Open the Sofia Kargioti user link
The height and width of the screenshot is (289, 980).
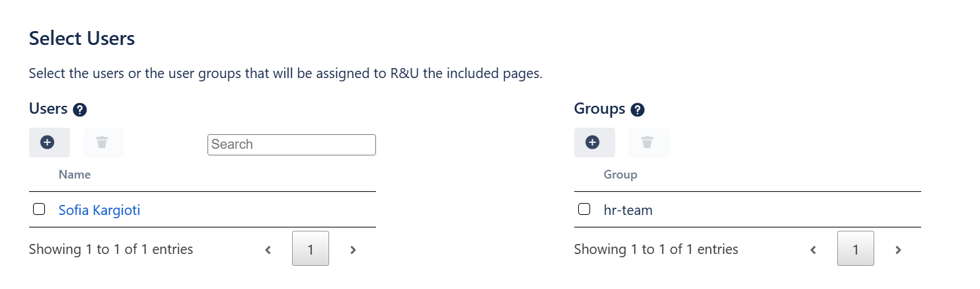(x=99, y=210)
